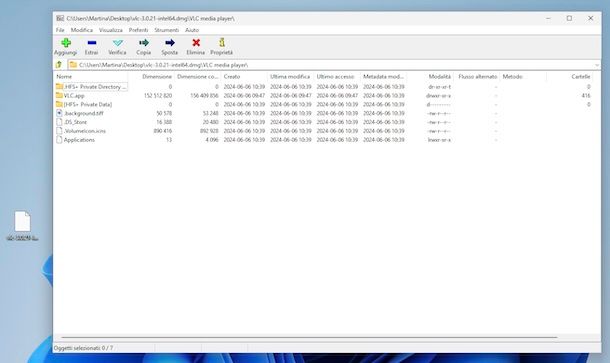Click the 'Oggetti selezionati 0 / 7' status text
This screenshot has height=363, width=610.
click(x=83, y=348)
